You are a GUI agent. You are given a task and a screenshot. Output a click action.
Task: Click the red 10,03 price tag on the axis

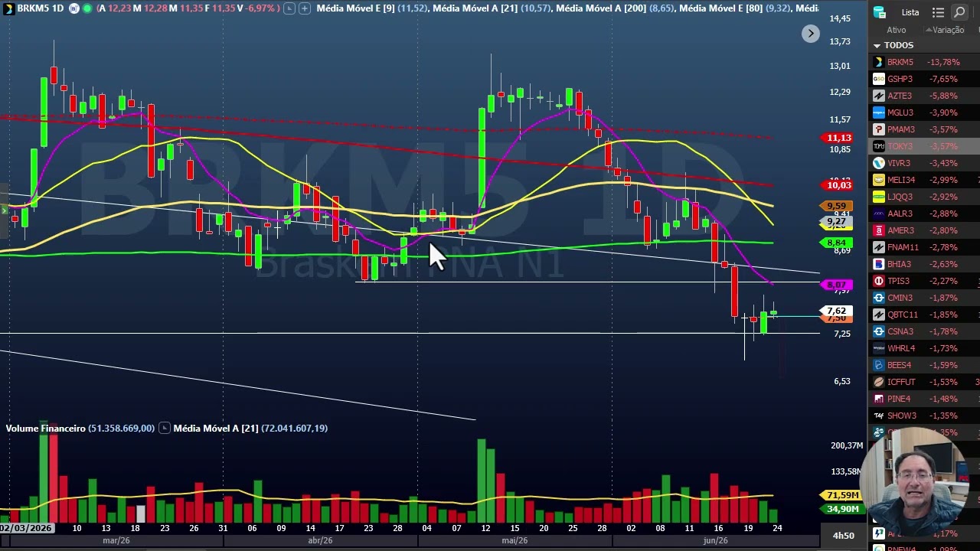tap(837, 185)
